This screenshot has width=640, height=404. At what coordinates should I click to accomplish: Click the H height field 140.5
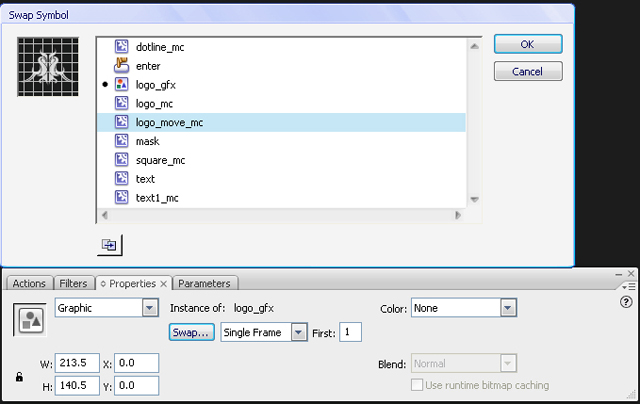[x=77, y=385]
